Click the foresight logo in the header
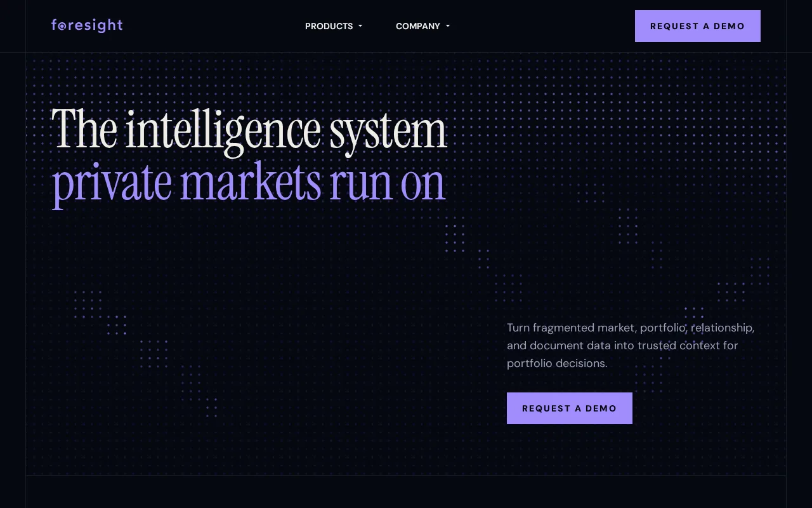 click(x=87, y=25)
